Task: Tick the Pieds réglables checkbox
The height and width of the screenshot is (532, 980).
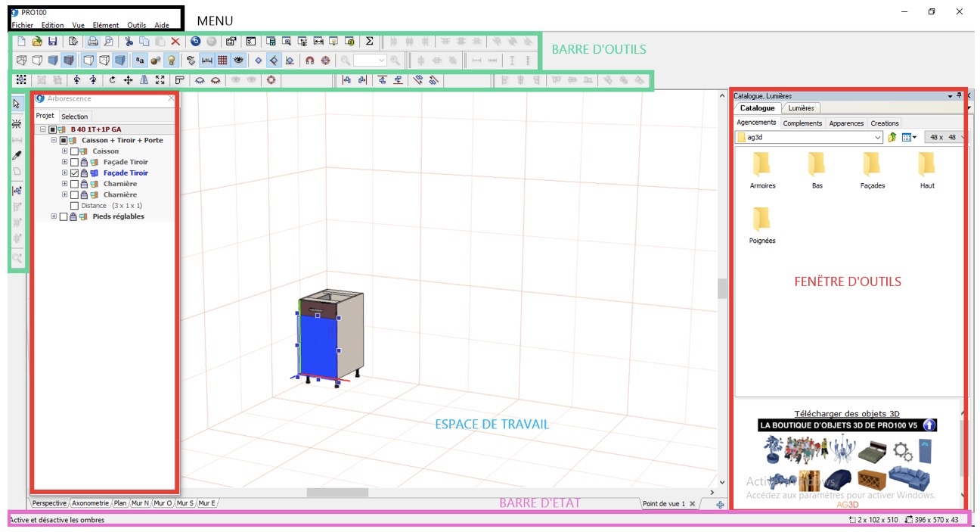Action: click(x=64, y=217)
